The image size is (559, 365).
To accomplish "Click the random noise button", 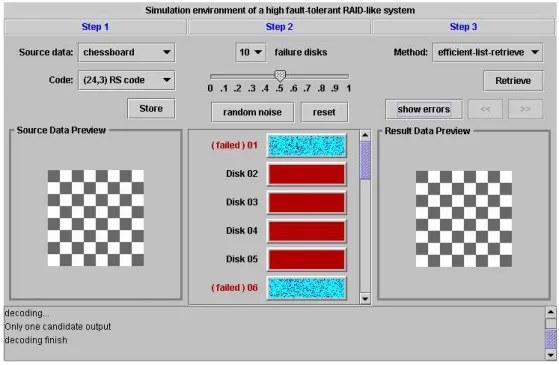I will point(252,112).
